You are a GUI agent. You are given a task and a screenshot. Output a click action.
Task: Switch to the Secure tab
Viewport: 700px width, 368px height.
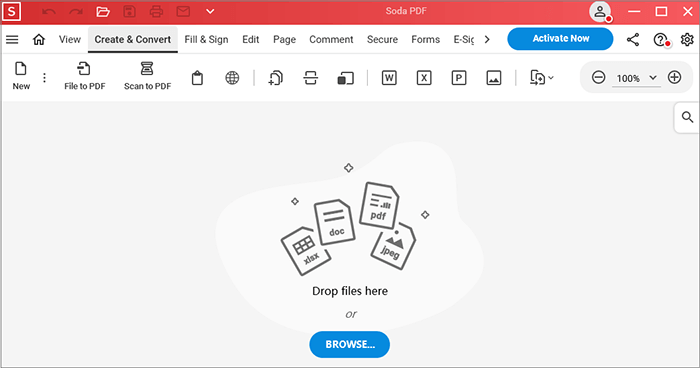[x=382, y=40]
